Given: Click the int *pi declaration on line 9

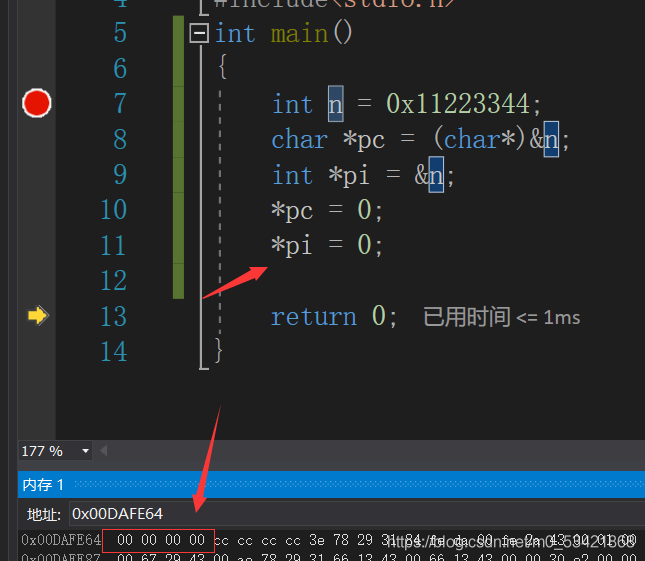Looking at the screenshot, I should point(363,175).
